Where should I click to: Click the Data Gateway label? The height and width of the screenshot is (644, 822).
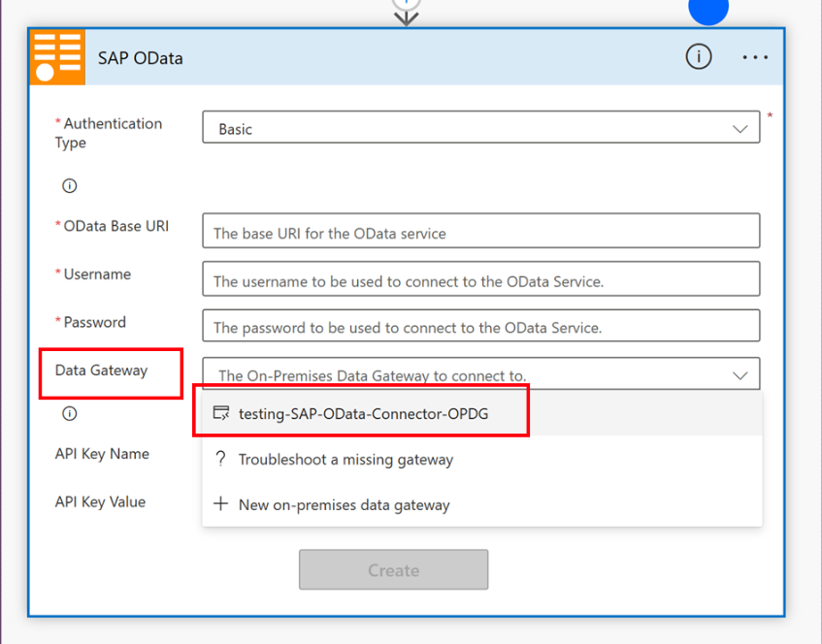click(x=101, y=370)
